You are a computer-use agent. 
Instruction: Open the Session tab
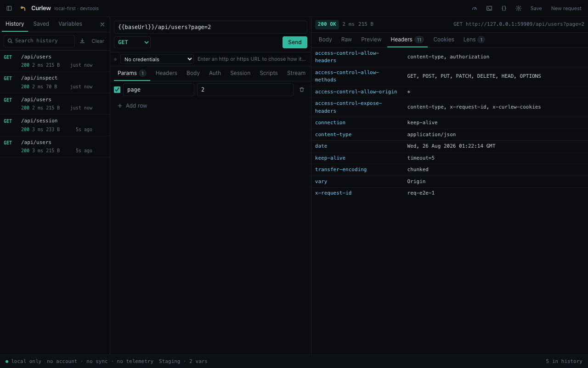click(240, 73)
